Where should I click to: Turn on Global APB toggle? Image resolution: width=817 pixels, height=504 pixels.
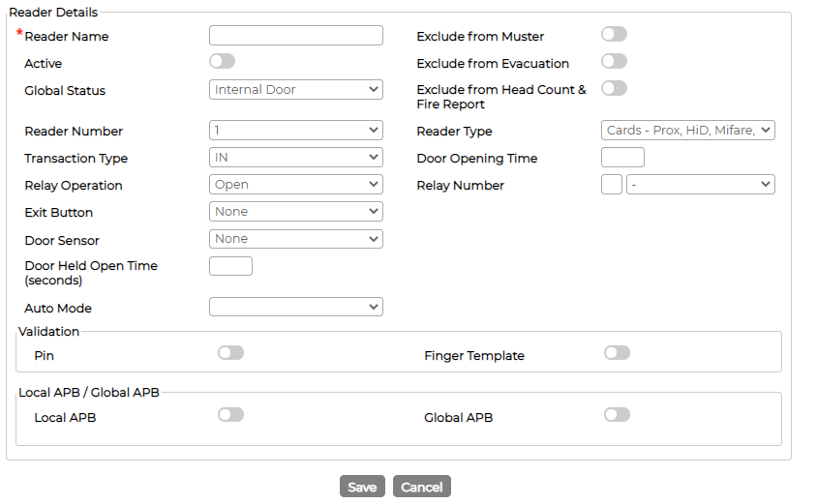click(x=618, y=415)
